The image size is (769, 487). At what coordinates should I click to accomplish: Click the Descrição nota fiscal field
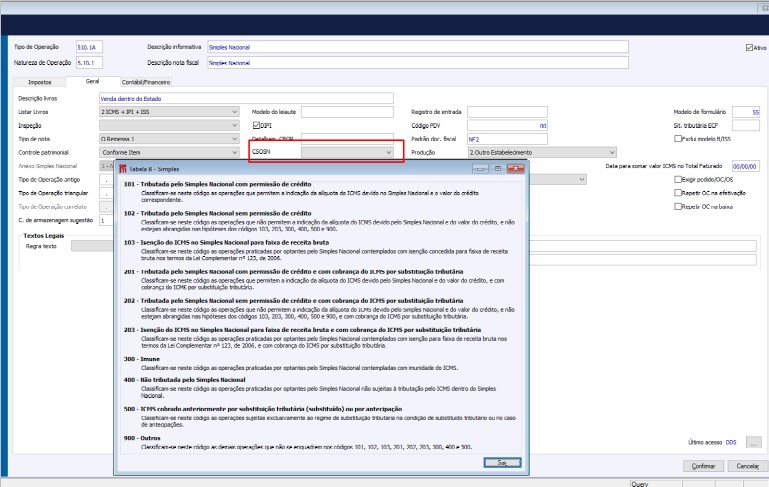pyautogui.click(x=418, y=63)
